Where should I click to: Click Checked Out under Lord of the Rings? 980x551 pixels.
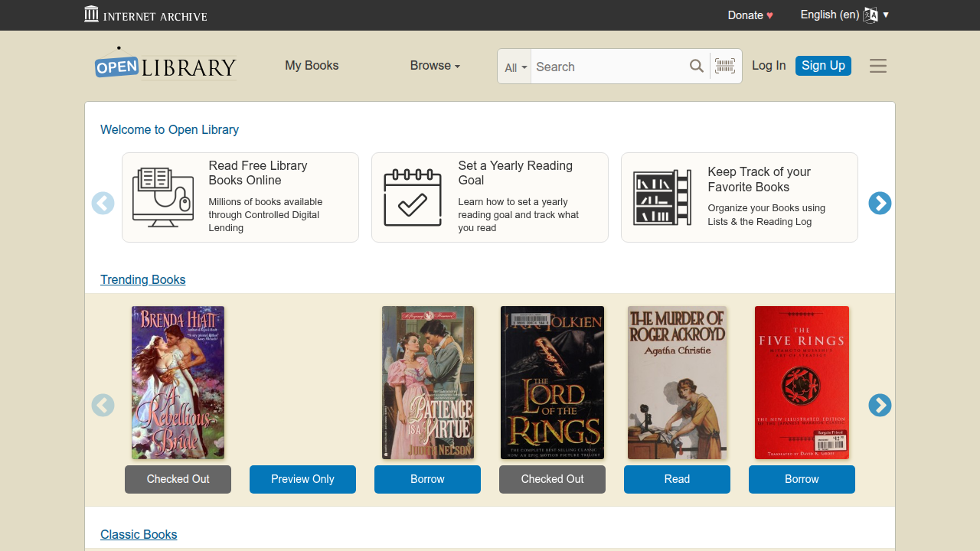552,479
